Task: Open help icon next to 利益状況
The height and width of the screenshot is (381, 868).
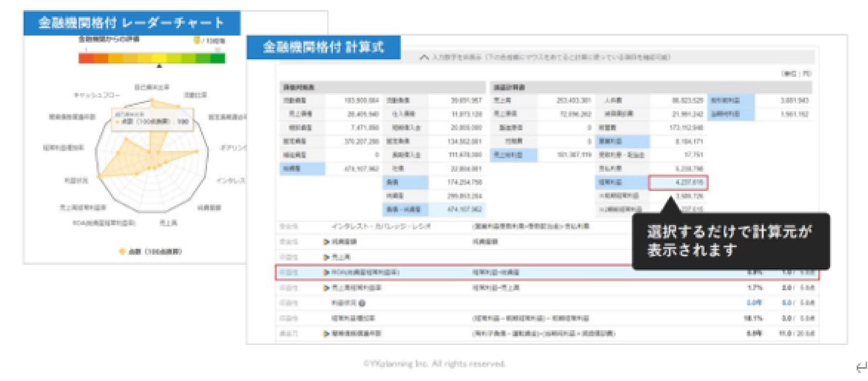Action: (x=362, y=303)
